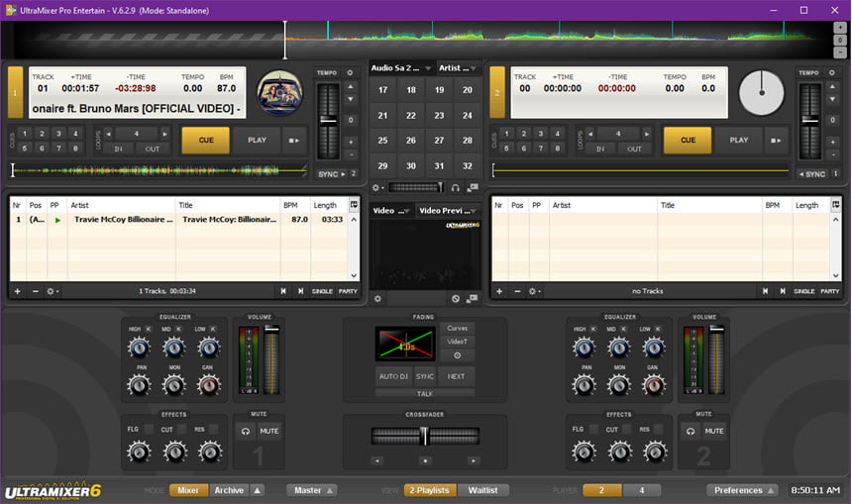Sync deck 1 to deck 2
852x504 pixels.
(332, 174)
